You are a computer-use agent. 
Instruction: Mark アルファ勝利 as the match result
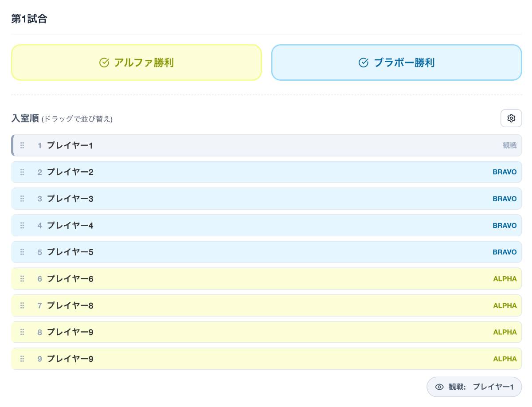tap(137, 63)
